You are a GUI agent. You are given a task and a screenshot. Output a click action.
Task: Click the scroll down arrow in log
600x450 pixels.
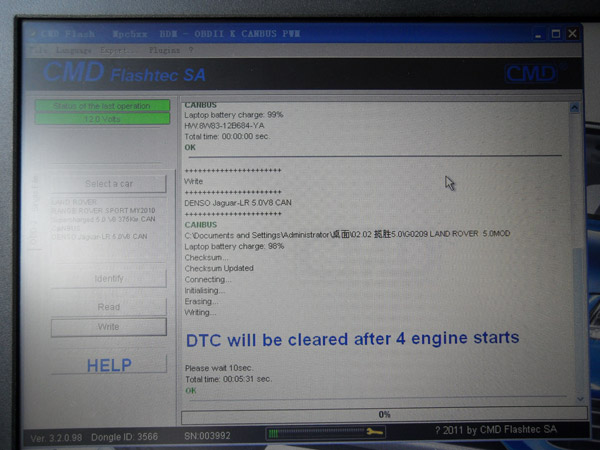tap(580, 399)
